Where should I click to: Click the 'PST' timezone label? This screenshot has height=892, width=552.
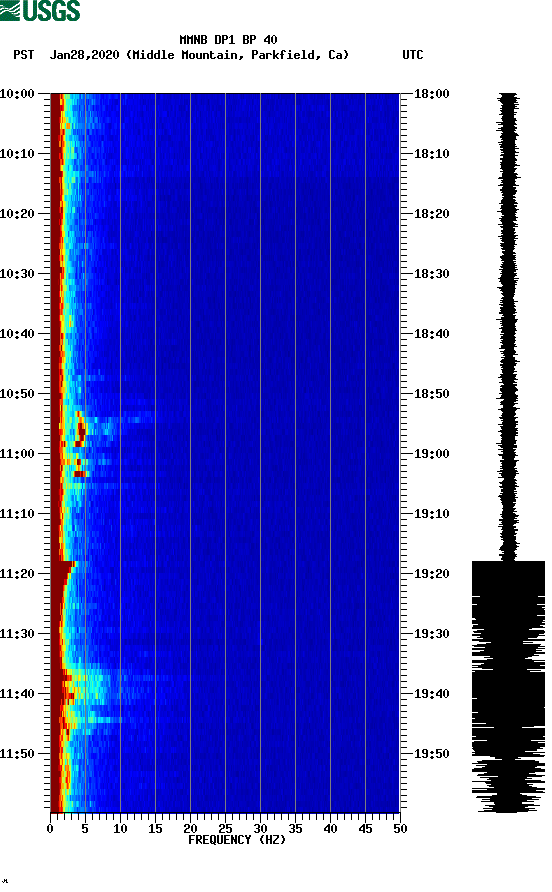24,55
